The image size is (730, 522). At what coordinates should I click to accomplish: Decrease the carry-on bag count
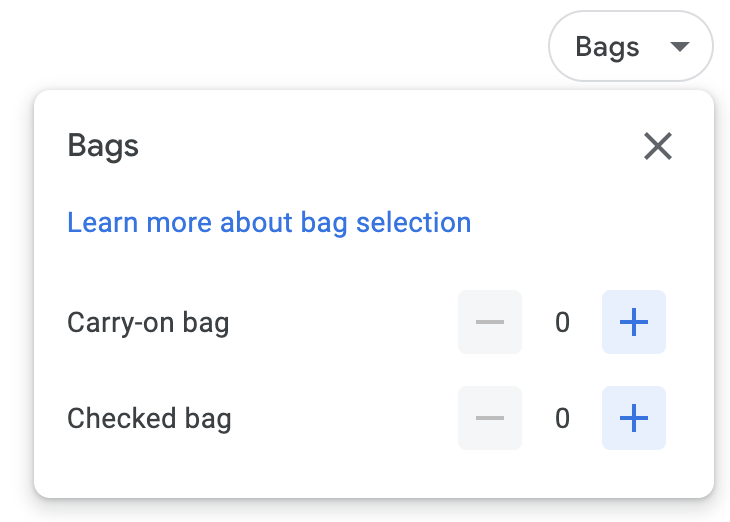[x=490, y=322]
